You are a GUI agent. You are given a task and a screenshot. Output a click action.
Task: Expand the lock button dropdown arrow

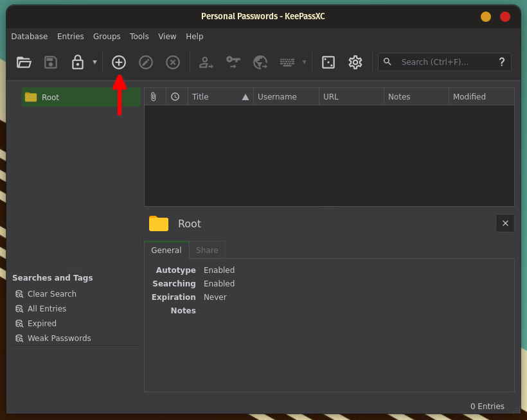coord(94,62)
